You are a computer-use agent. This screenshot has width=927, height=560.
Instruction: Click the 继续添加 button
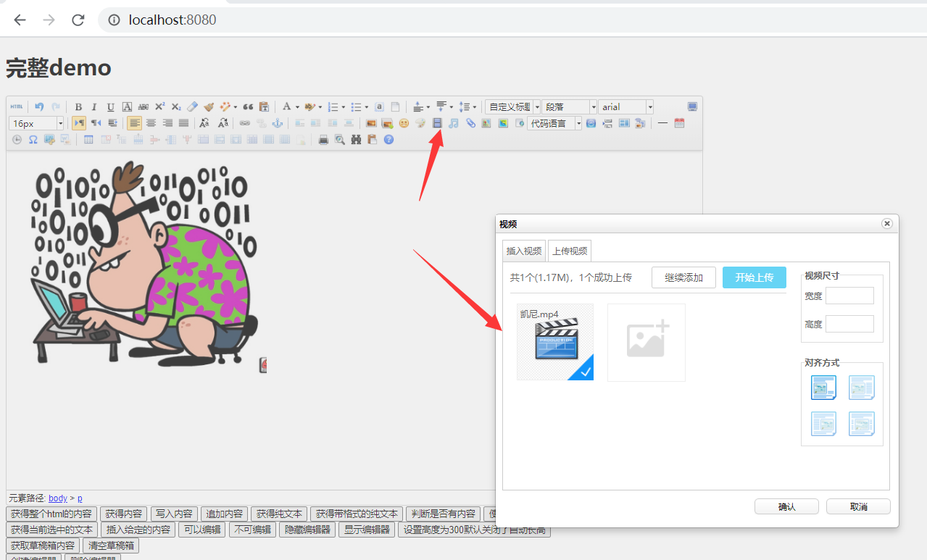683,277
